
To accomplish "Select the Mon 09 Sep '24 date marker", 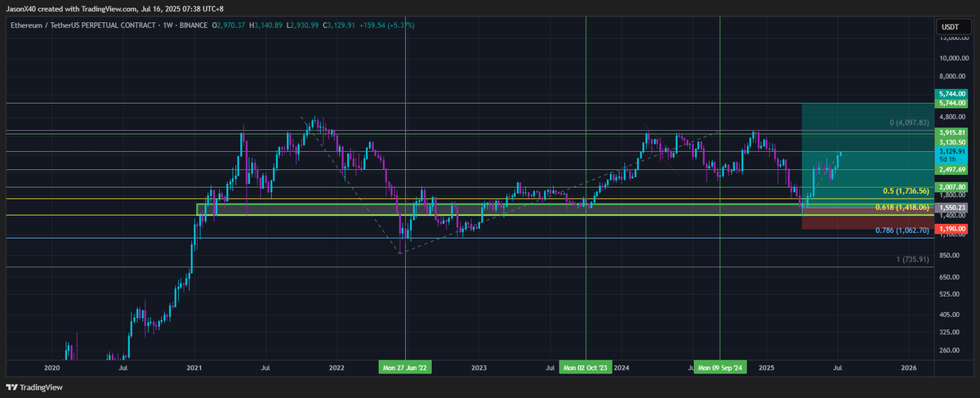I will pos(719,369).
